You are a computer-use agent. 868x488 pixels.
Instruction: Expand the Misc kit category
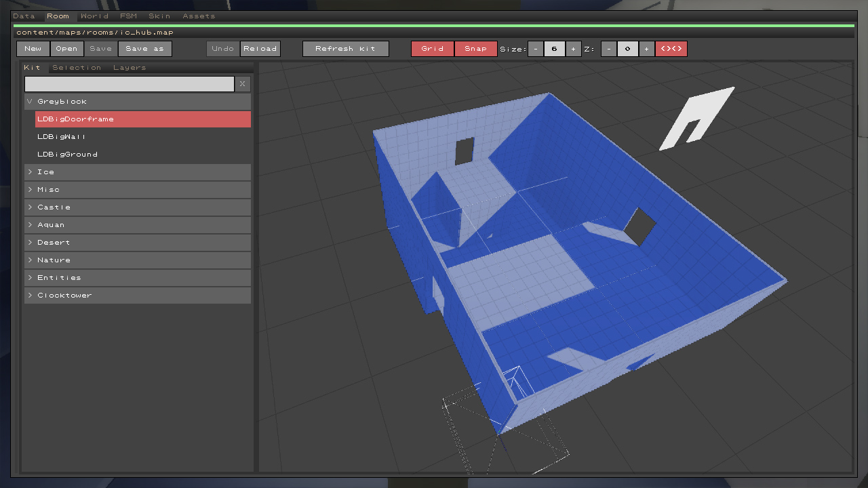138,190
